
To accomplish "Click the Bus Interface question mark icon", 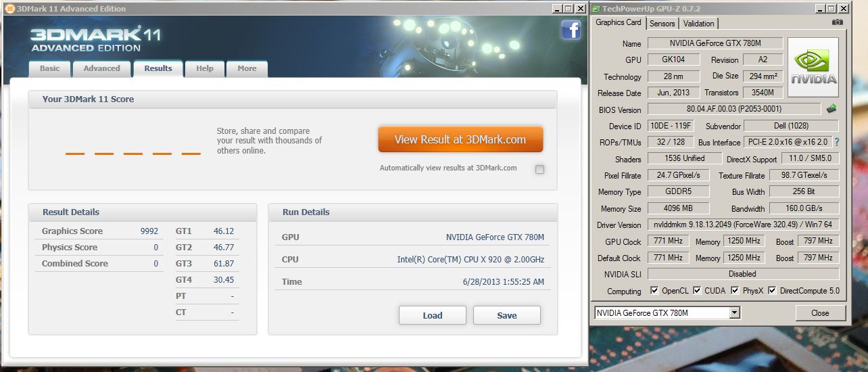I will point(837,142).
